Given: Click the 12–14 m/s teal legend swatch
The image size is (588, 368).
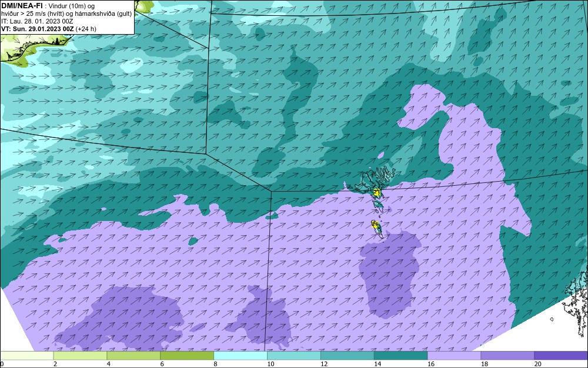Looking at the screenshot, I should click(348, 356).
